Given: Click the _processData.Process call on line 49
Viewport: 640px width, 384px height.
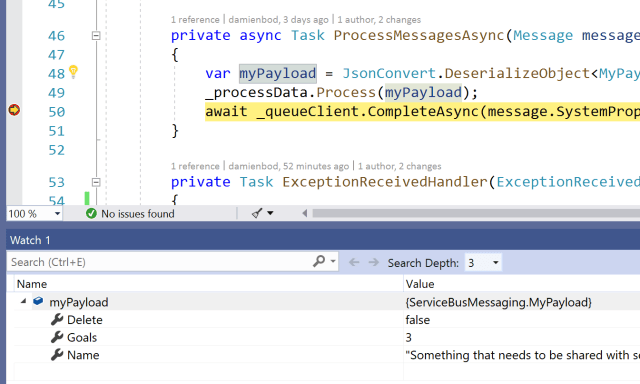Looking at the screenshot, I should tap(342, 93).
